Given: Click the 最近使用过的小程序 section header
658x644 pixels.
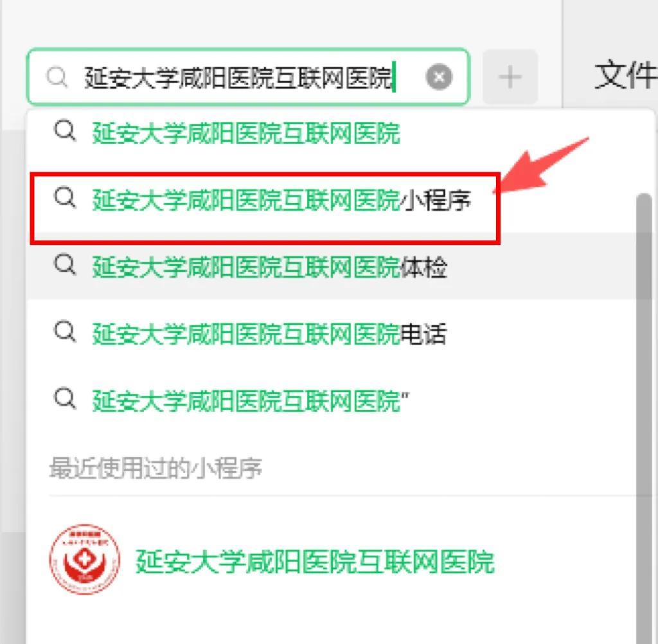Looking at the screenshot, I should coord(156,468).
